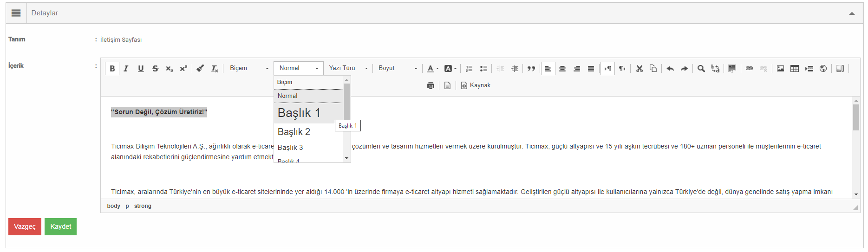868x252 pixels.
Task: Align text to the right
Action: click(x=577, y=68)
